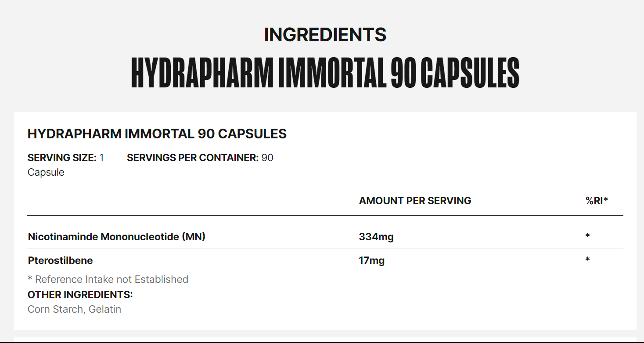The image size is (644, 343).
Task: Click the 334mg amount value
Action: click(x=376, y=237)
